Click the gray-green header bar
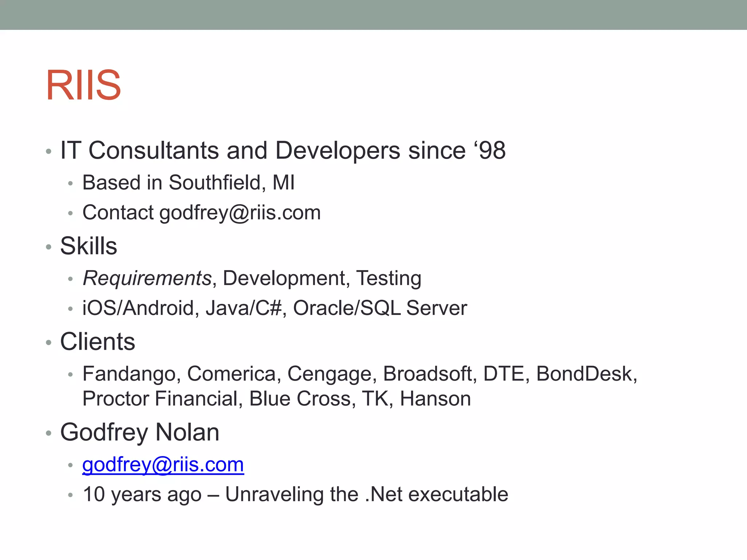 (373, 15)
